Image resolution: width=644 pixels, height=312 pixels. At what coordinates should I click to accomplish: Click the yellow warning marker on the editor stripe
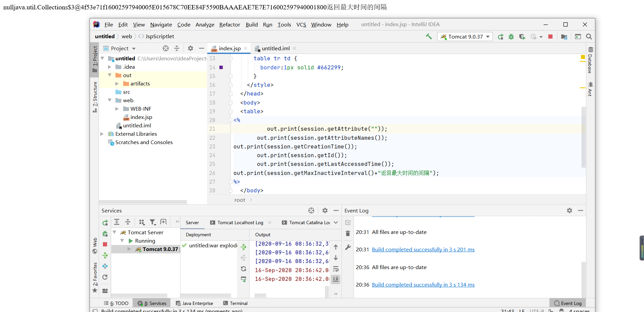pyautogui.click(x=583, y=57)
